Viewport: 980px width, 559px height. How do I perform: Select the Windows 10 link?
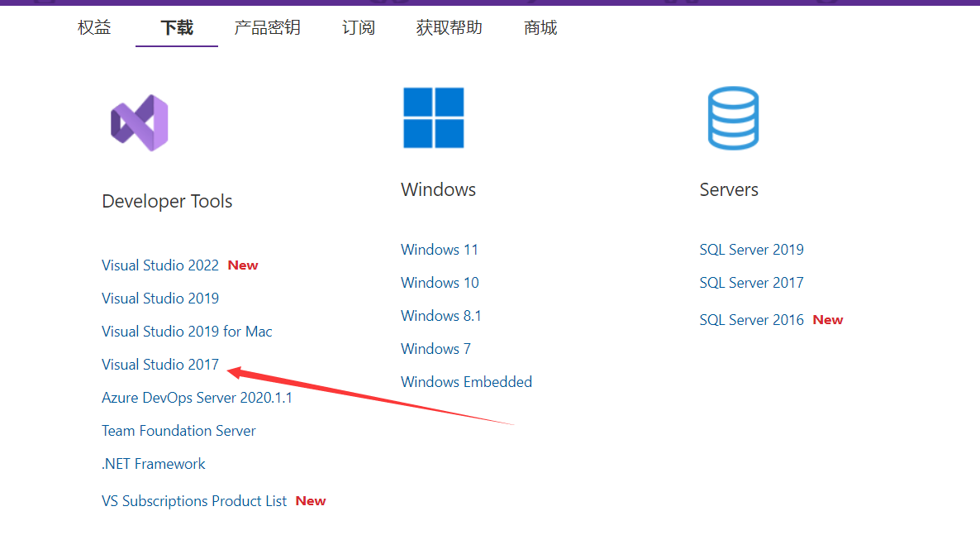(440, 283)
